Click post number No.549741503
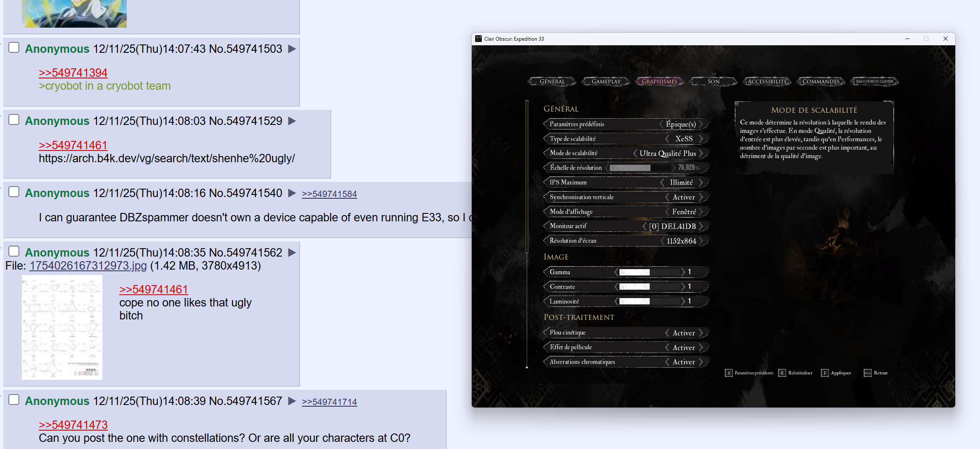 pos(246,49)
